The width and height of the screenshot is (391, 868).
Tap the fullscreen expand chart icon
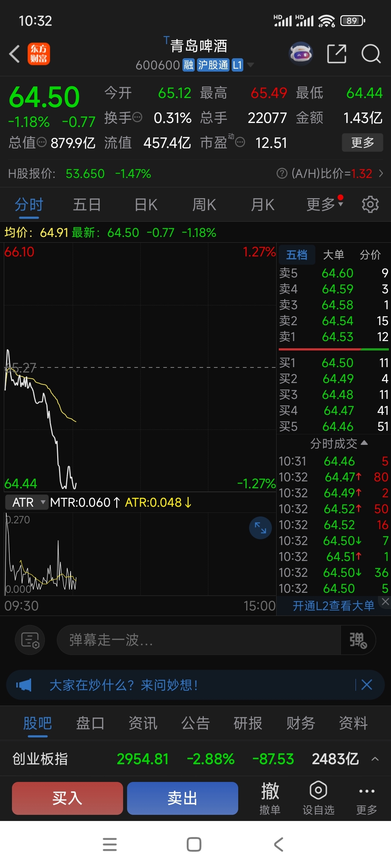pyautogui.click(x=260, y=528)
